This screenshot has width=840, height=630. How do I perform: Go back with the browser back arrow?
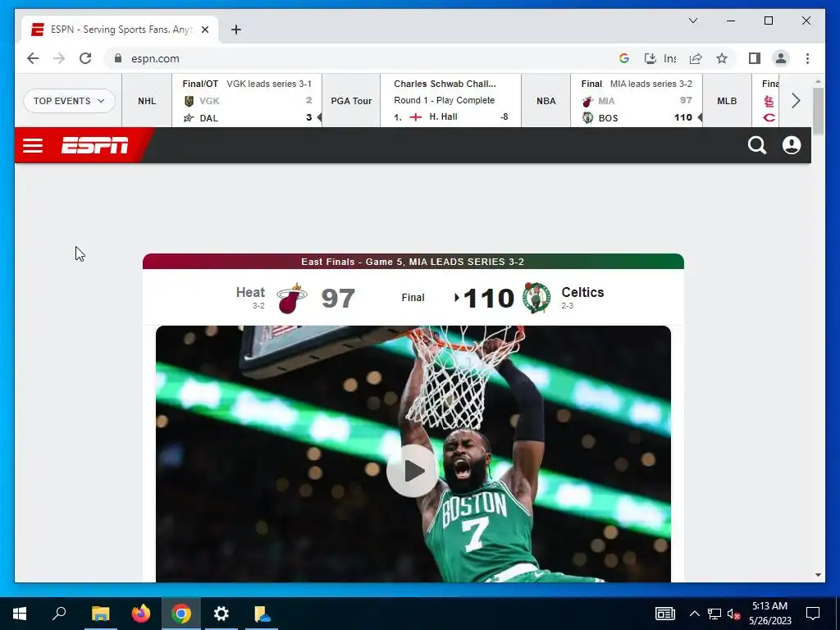(x=33, y=58)
